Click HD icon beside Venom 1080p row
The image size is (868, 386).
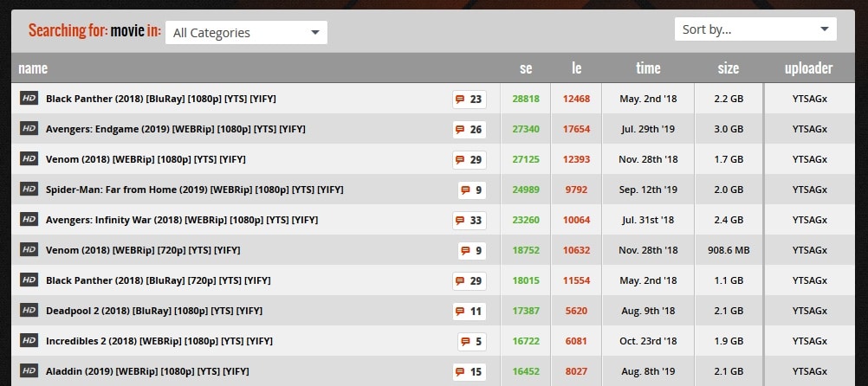pos(29,159)
